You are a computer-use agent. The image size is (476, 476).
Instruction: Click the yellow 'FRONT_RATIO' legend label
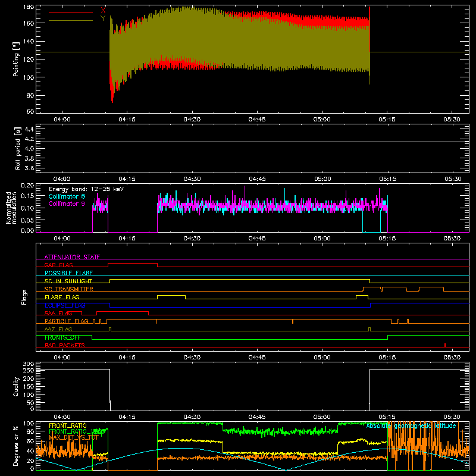click(x=68, y=425)
